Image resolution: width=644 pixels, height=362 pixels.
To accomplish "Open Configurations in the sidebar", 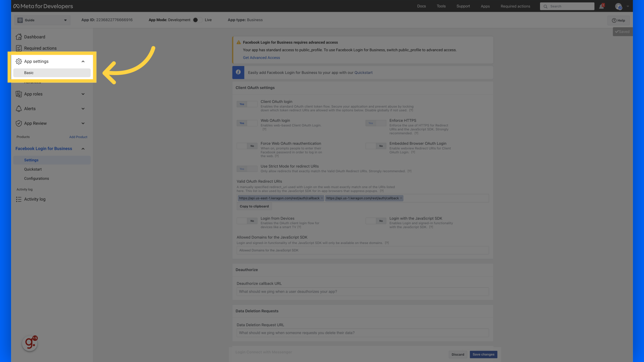I will coord(37,179).
